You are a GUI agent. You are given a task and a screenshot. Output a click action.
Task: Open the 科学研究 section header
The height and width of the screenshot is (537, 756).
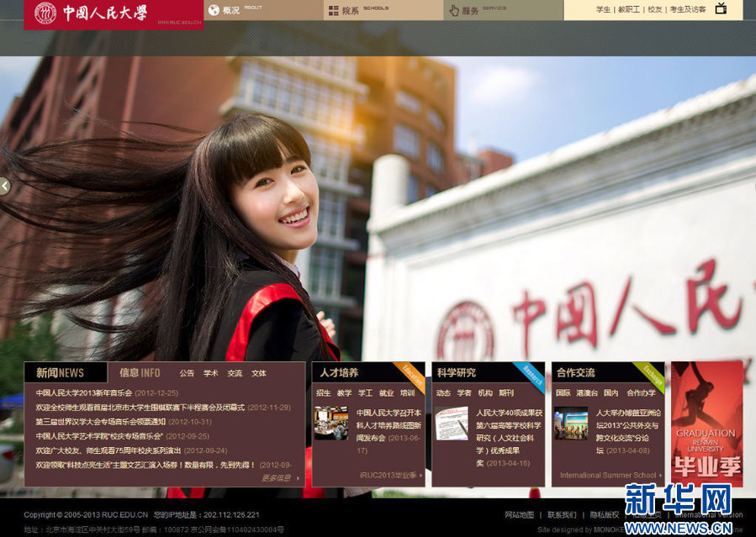(x=456, y=373)
